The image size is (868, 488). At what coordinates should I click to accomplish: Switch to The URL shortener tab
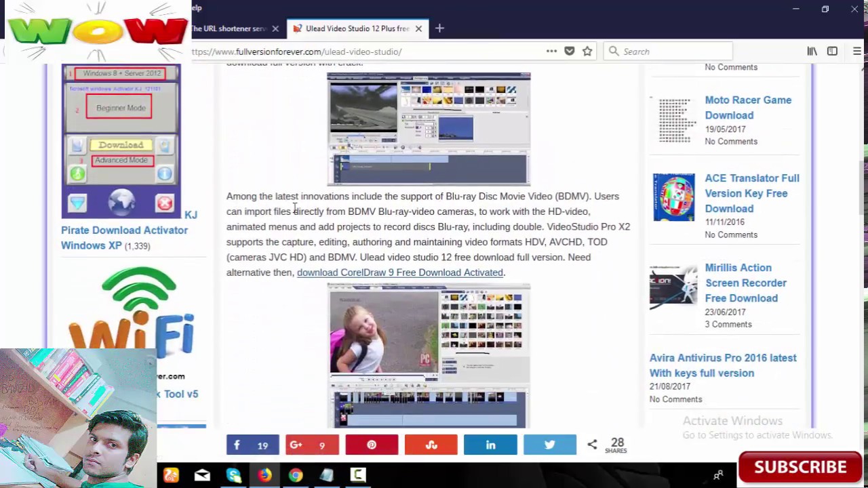click(x=229, y=28)
